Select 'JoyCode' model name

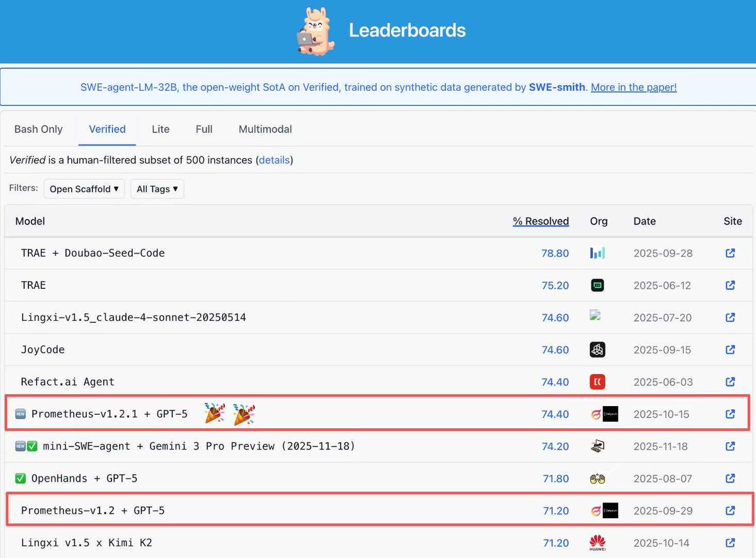[43, 349]
